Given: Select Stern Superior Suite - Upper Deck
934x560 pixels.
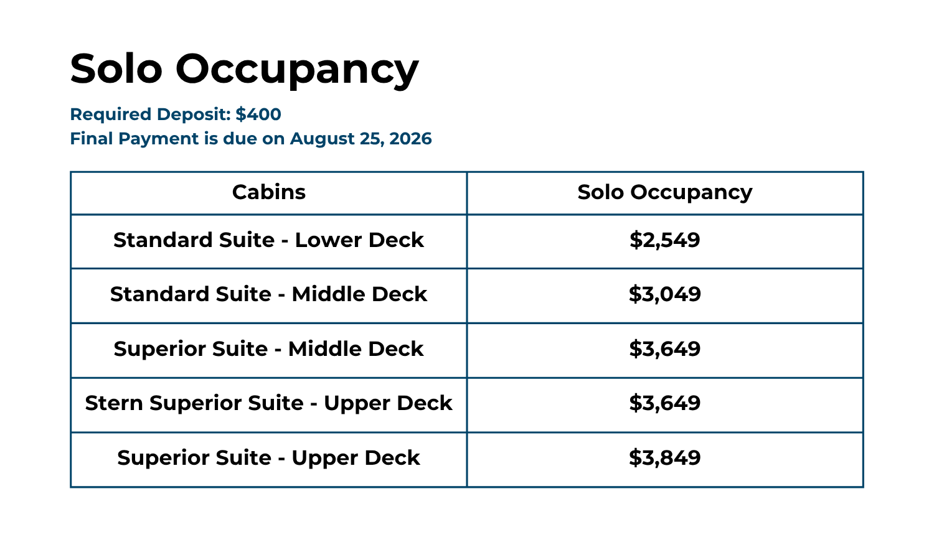Looking at the screenshot, I should pyautogui.click(x=269, y=404).
